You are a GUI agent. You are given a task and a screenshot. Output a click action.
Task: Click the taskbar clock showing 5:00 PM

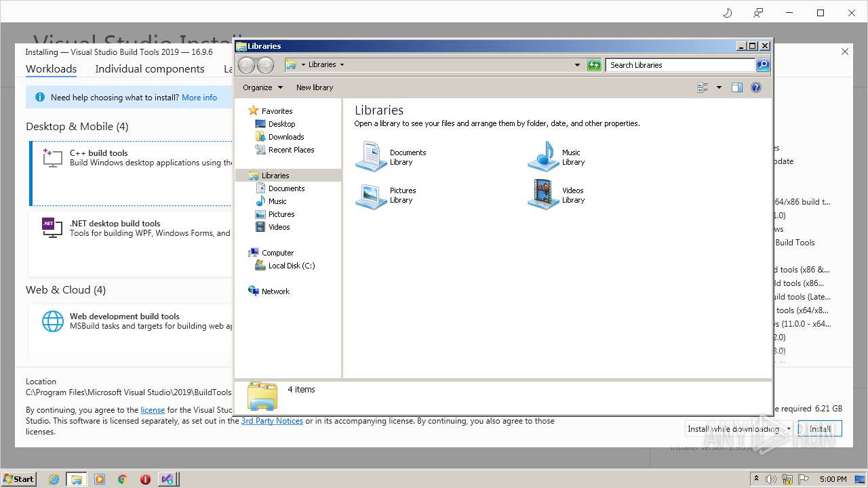[x=833, y=479]
